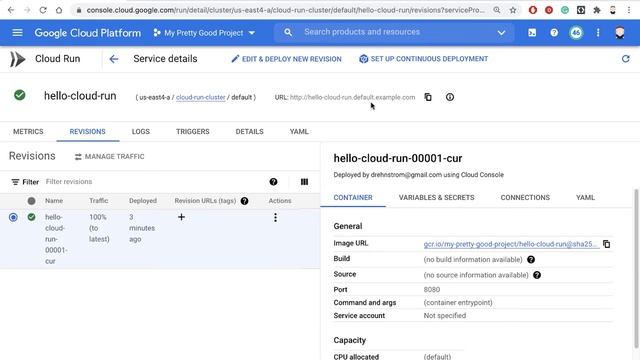This screenshot has height=360, width=640.
Task: Open notifications badge showing 46
Action: pos(576,33)
